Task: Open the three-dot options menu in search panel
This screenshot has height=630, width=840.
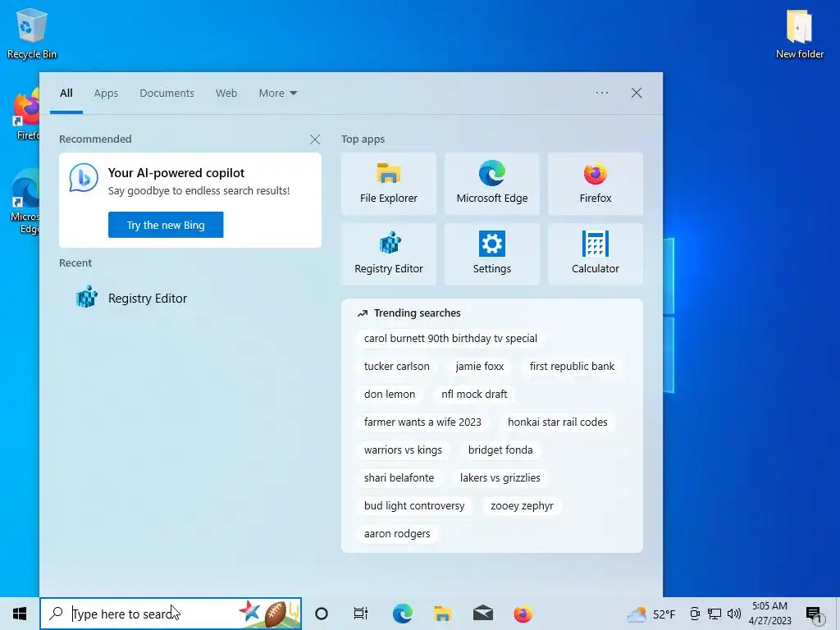Action: click(x=602, y=93)
